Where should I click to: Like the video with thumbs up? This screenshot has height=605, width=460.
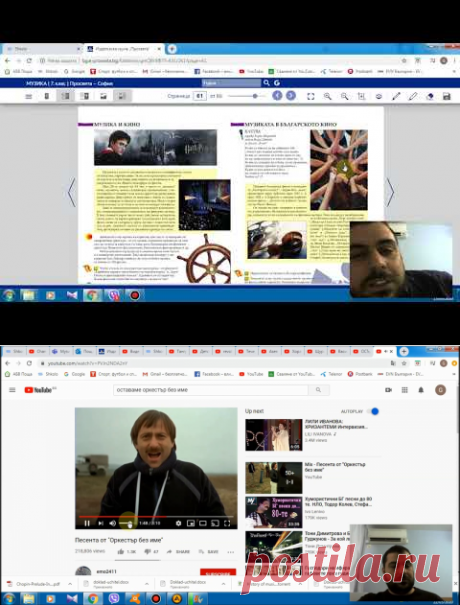click(x=121, y=552)
